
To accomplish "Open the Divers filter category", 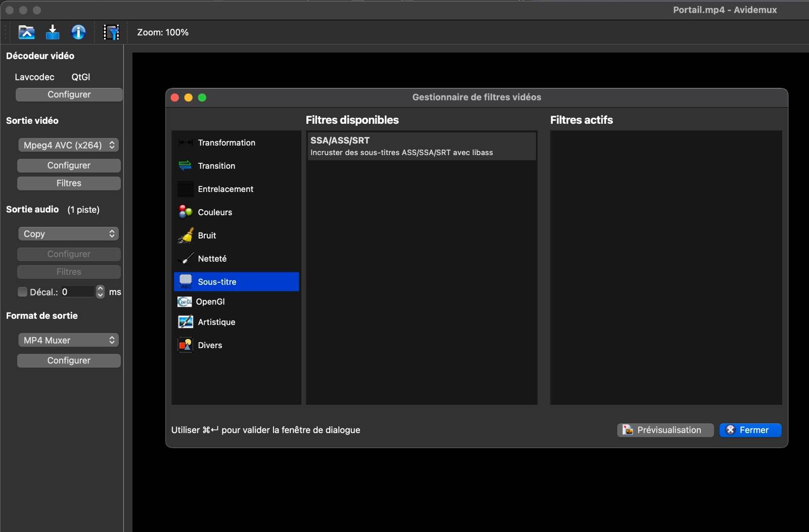I will [210, 346].
